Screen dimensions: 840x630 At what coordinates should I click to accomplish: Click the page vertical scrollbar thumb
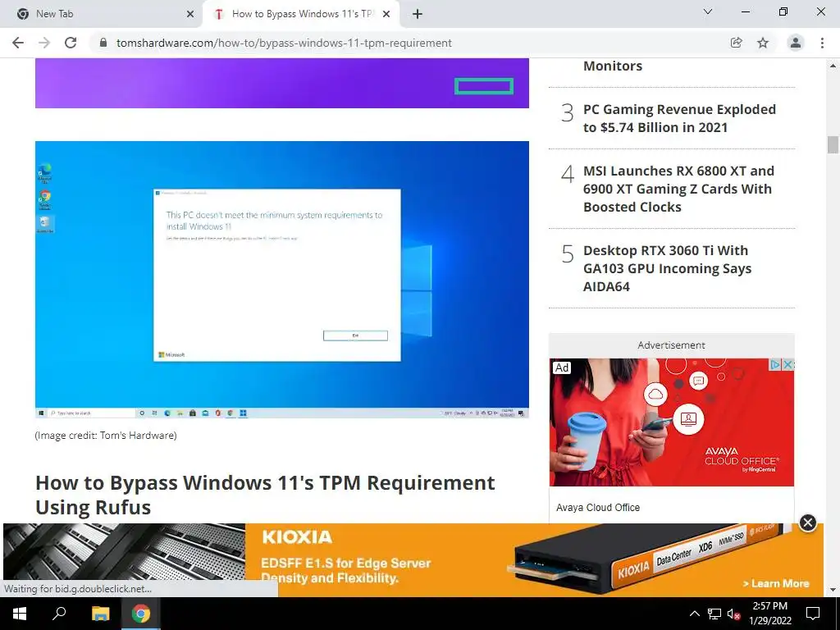(x=833, y=144)
